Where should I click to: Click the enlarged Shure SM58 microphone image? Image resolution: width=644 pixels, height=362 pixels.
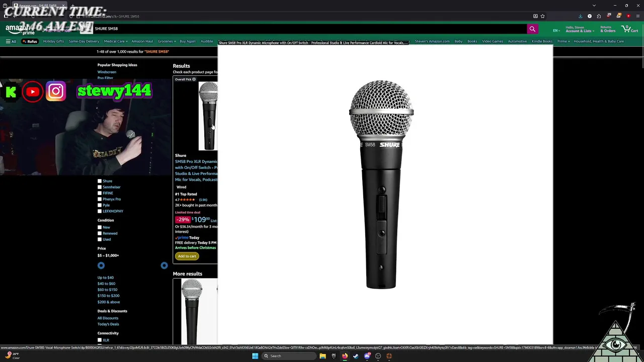tap(381, 185)
